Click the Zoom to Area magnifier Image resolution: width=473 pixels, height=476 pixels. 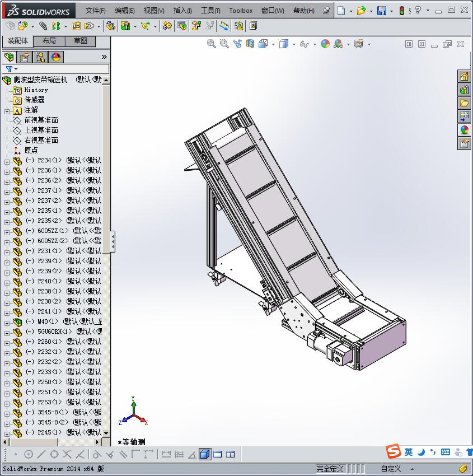[224, 44]
